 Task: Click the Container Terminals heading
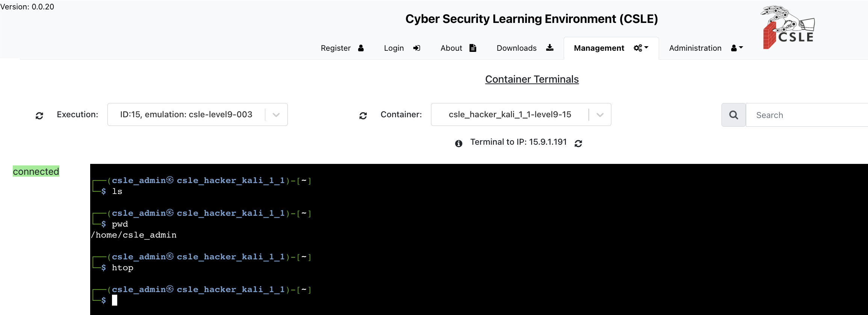tap(532, 79)
